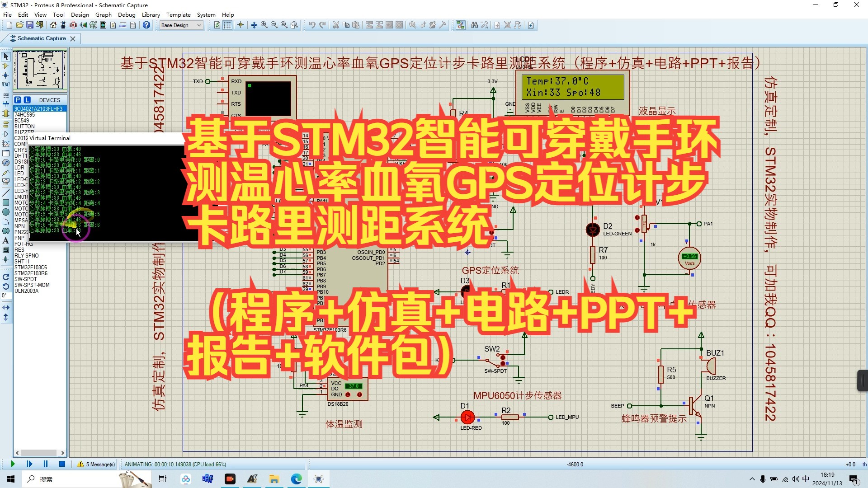The image size is (868, 488).
Task: Stop the simulation
Action: coord(62,464)
